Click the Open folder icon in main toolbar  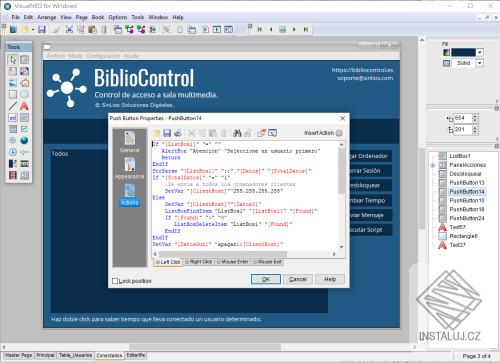click(25, 30)
